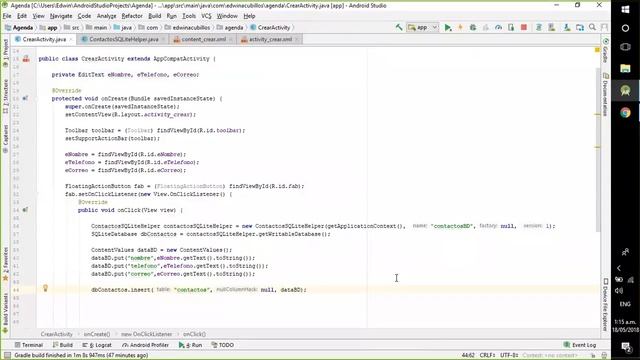Open the Analyze menu

coord(106,16)
